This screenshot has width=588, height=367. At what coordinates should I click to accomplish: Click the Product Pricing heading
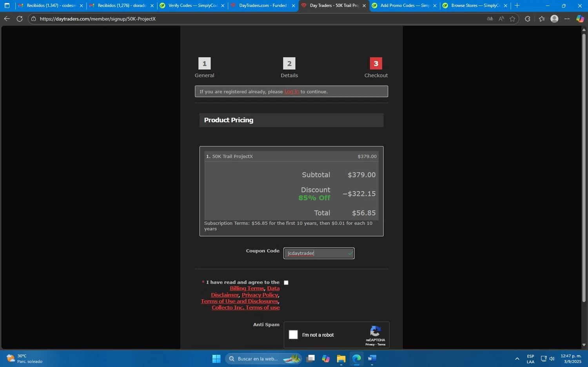[229, 120]
